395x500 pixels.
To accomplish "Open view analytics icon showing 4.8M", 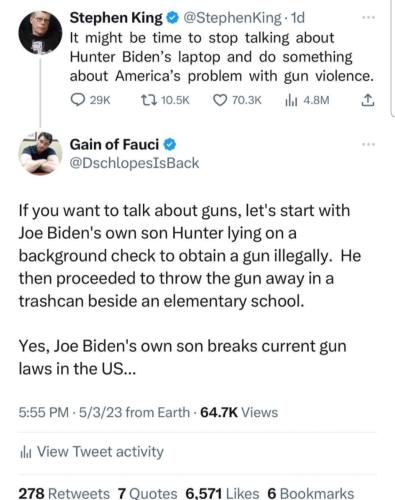I will (289, 100).
